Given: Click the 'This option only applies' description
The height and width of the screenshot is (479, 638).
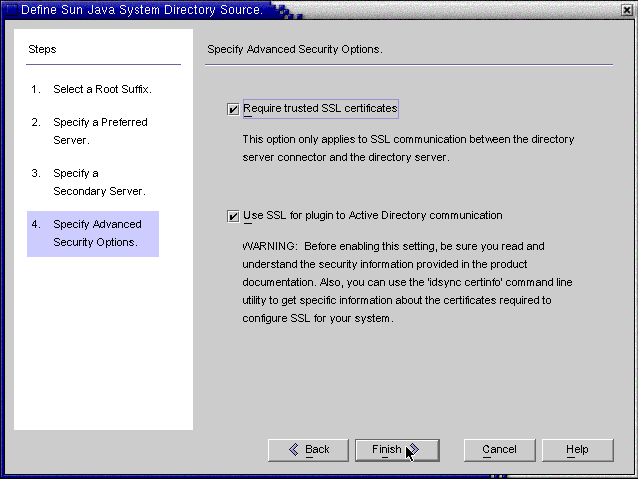Looking at the screenshot, I should click(x=408, y=148).
